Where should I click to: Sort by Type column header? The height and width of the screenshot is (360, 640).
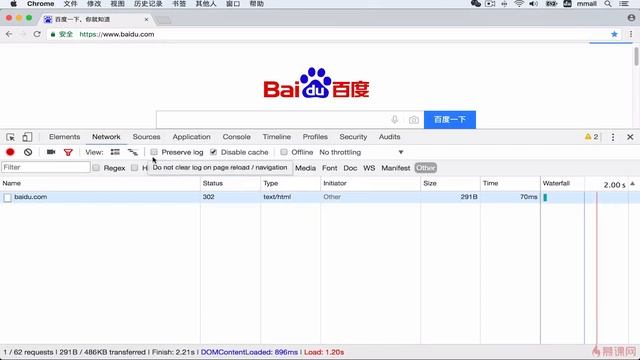click(290, 183)
